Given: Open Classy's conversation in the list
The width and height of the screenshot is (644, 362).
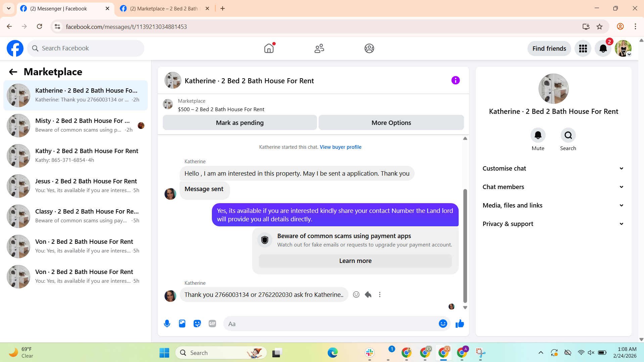Looking at the screenshot, I should [76, 216].
